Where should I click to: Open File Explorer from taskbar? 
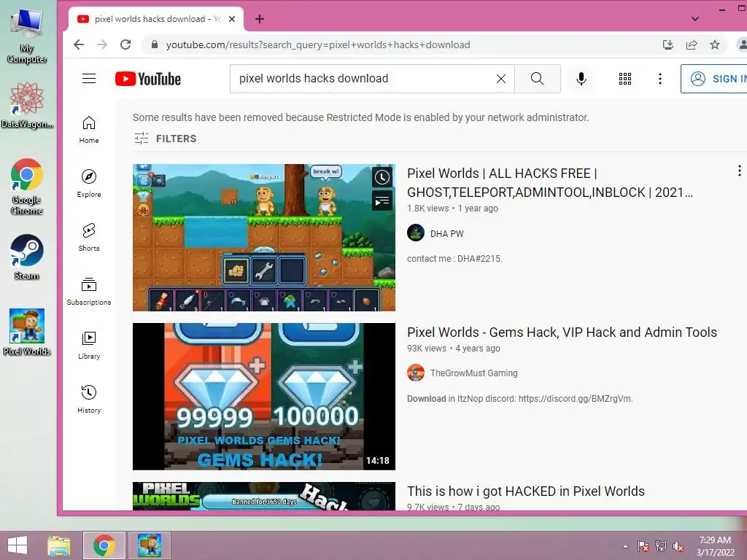click(59, 545)
